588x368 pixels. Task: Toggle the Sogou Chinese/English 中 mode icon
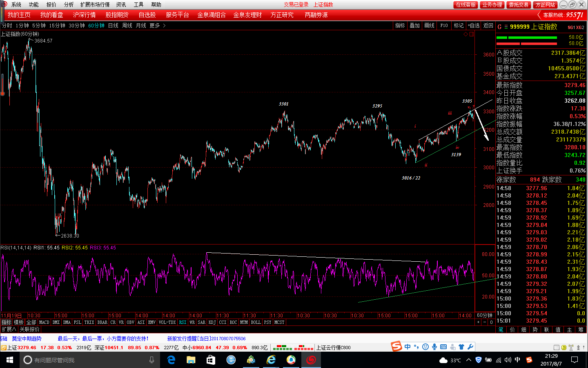pos(408,347)
